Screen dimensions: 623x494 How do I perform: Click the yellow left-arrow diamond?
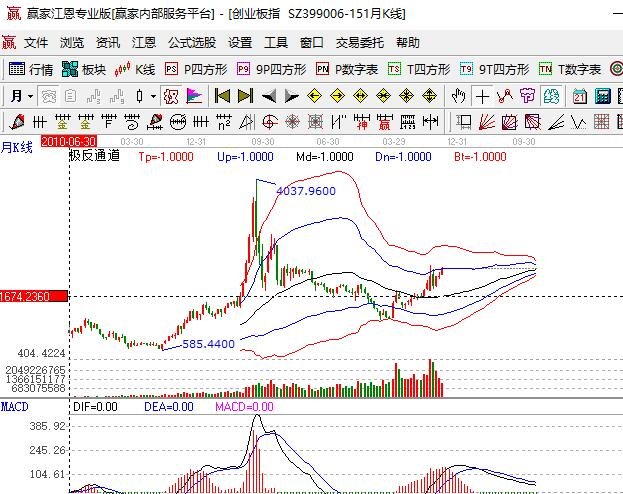pos(314,96)
